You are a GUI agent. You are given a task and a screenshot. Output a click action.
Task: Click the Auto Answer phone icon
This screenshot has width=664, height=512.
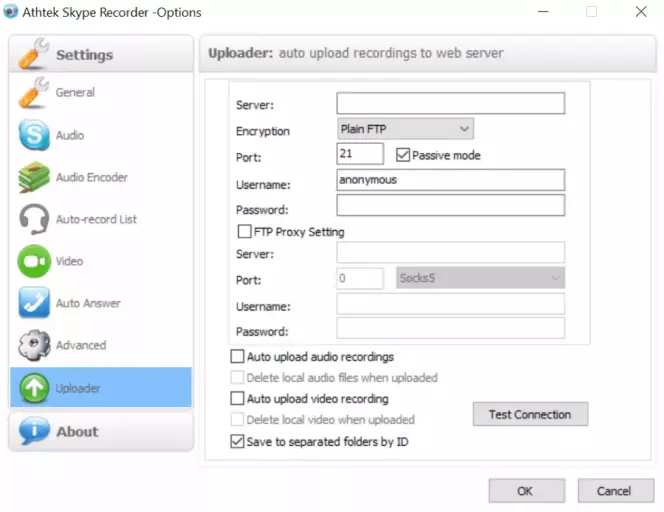34,303
